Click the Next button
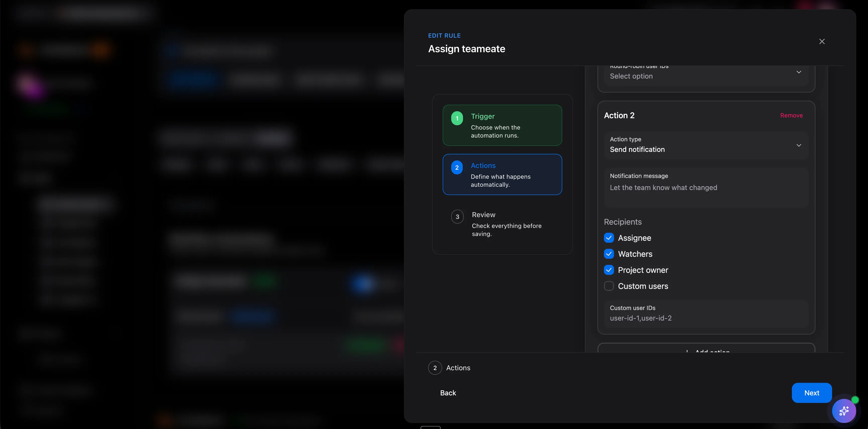This screenshot has width=868, height=429. 812,393
